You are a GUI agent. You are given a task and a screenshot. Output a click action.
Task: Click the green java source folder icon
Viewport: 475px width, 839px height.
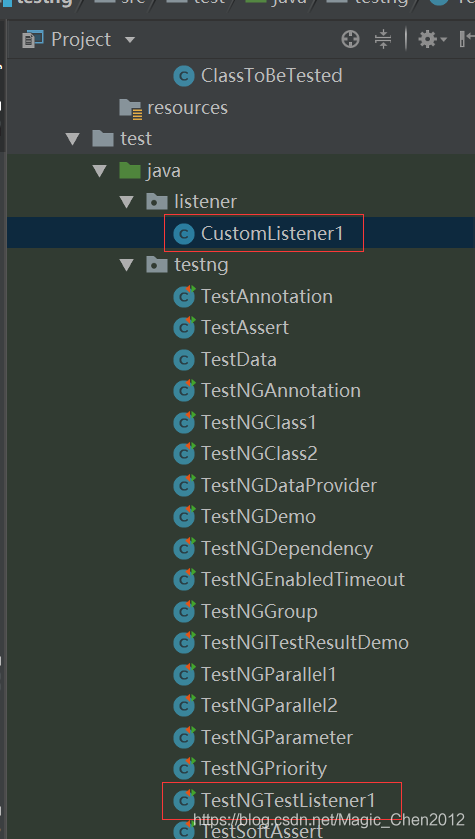(x=130, y=171)
